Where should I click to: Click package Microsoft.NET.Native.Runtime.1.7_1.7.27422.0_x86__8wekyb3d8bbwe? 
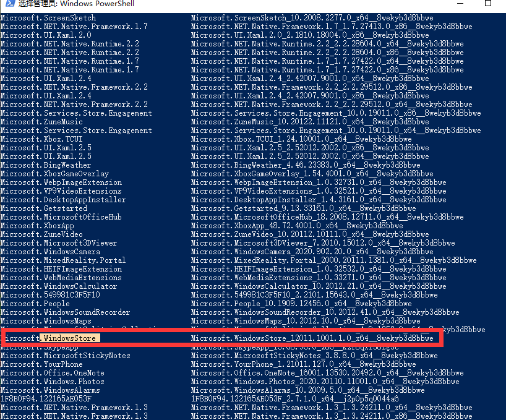327,70
